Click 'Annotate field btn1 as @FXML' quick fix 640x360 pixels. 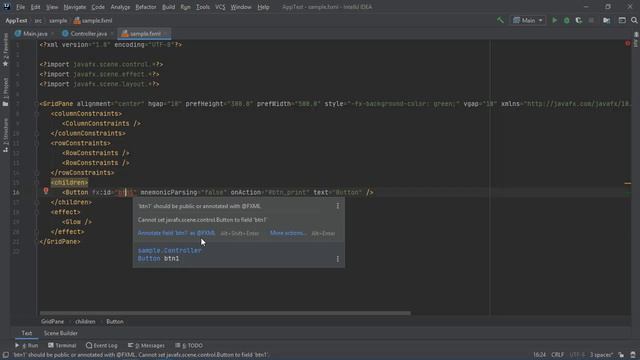176,233
